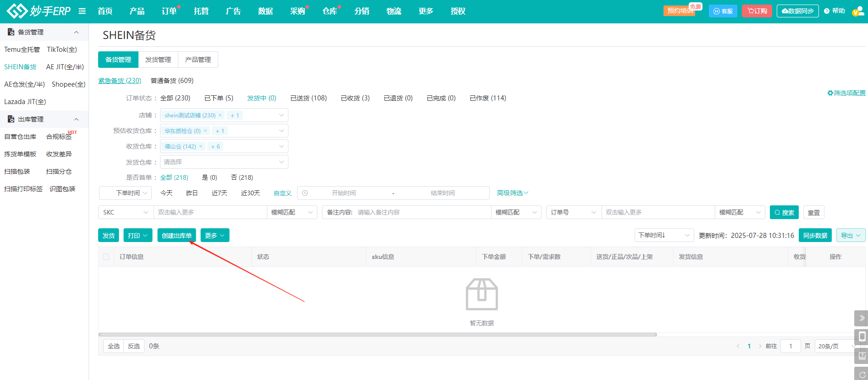Open 采购 in top navigation

[x=298, y=11]
